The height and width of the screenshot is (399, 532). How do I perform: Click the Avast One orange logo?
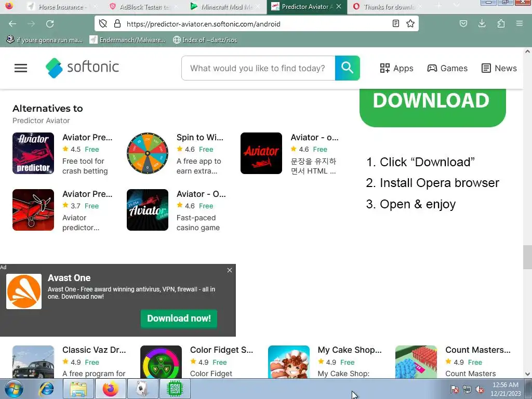pyautogui.click(x=24, y=291)
